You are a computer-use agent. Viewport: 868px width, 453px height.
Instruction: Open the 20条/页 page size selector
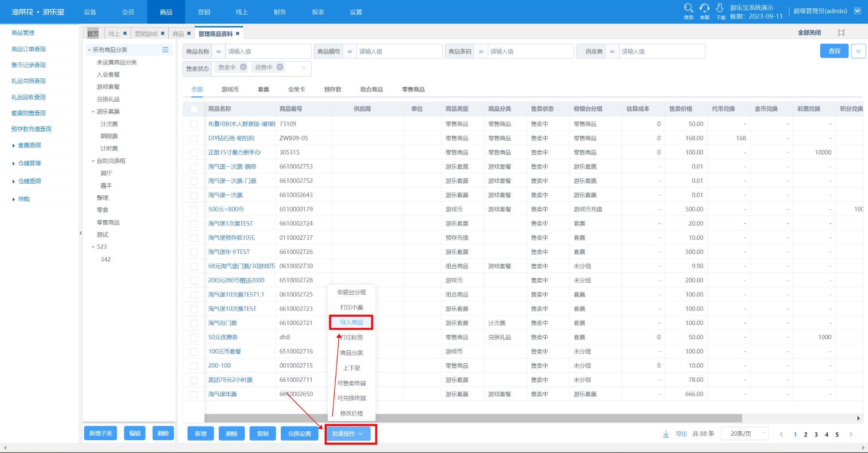(x=745, y=434)
